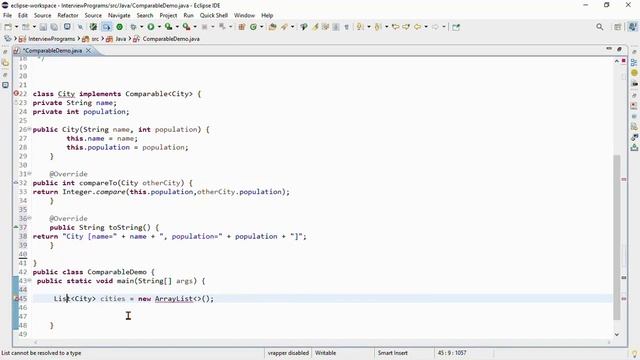Click the magnifier Search icon at toolbar right

pos(600,27)
